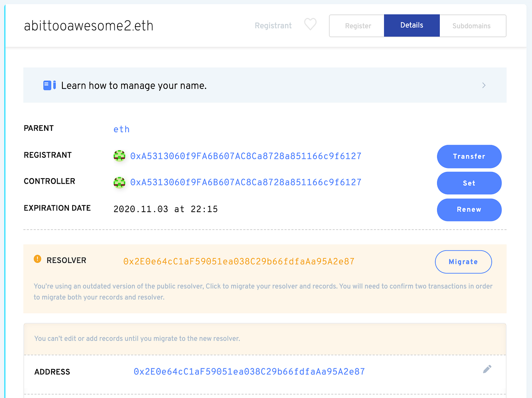
Task: Migrate the outdated resolver
Action: click(463, 262)
